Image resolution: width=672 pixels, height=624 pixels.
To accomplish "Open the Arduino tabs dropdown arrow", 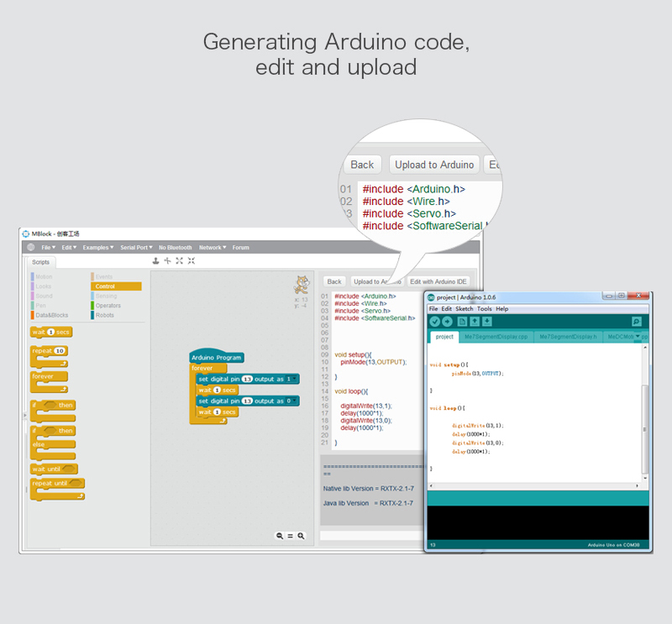I will click(x=637, y=336).
